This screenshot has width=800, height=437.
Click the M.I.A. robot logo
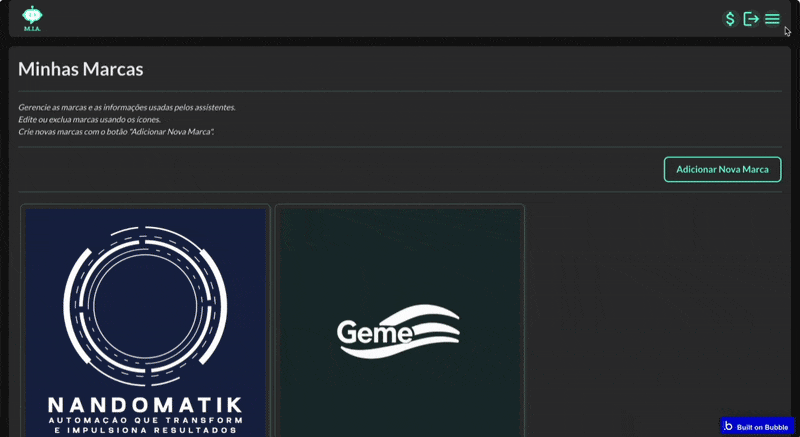click(32, 19)
